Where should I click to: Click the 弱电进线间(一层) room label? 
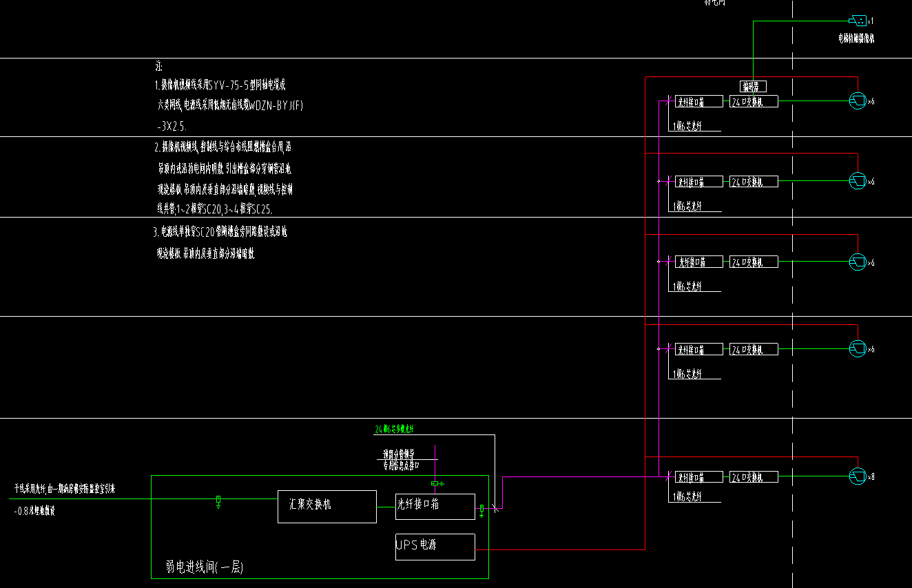pos(205,567)
